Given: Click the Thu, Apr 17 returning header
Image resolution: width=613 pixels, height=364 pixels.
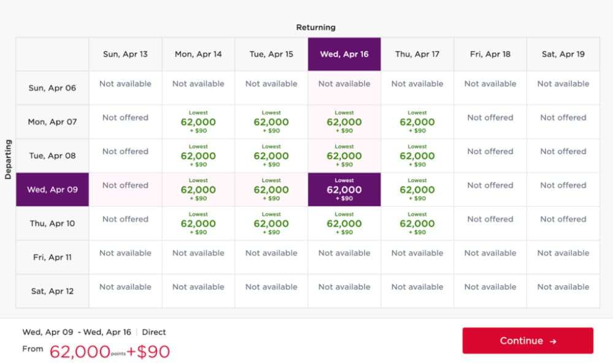Looking at the screenshot, I should (x=417, y=54).
